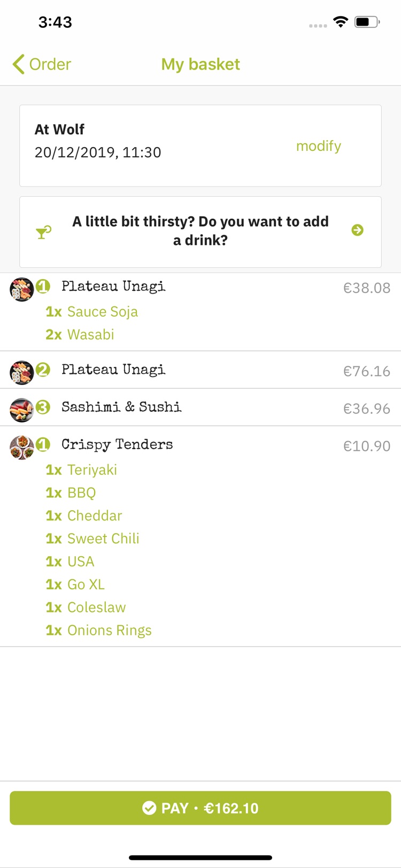Select the Sashimi & Sushi basket row

[200, 408]
